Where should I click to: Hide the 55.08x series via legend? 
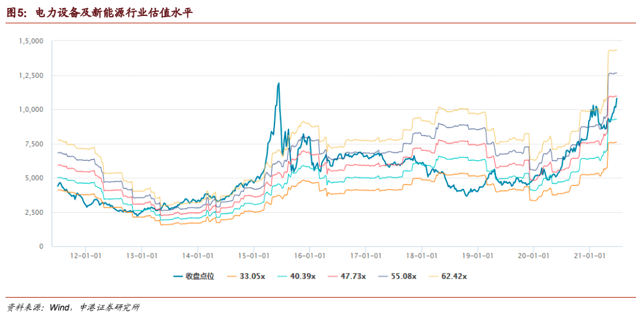pos(397,276)
